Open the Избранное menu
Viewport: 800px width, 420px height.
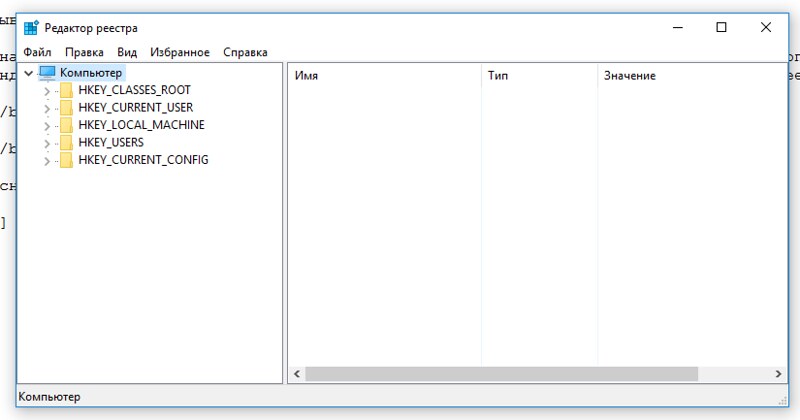pyautogui.click(x=180, y=52)
